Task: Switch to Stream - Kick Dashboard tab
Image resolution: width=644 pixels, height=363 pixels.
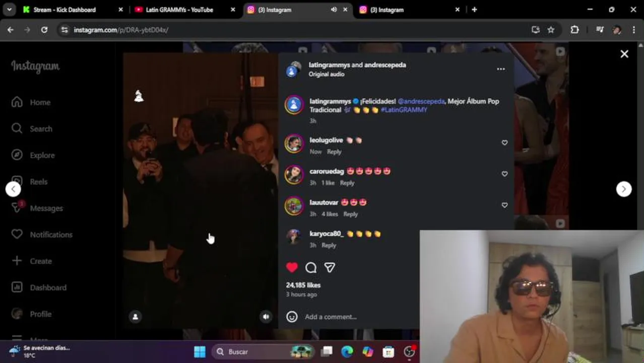Action: point(73,10)
